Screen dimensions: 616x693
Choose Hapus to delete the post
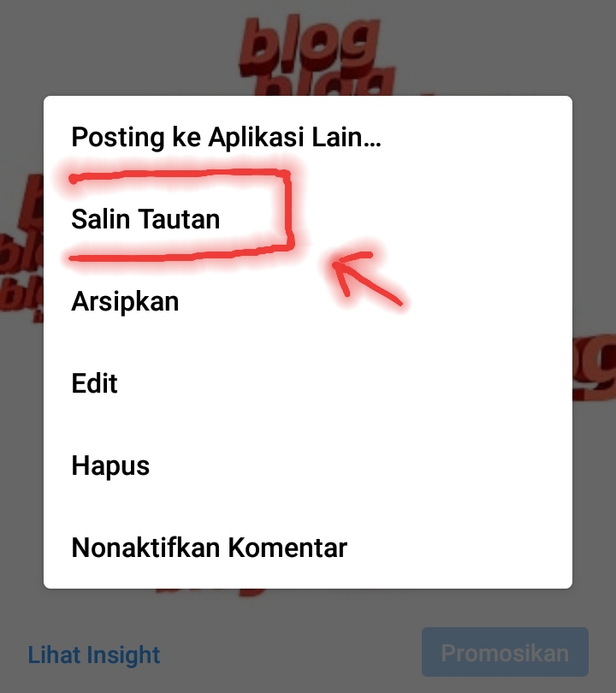(307, 465)
